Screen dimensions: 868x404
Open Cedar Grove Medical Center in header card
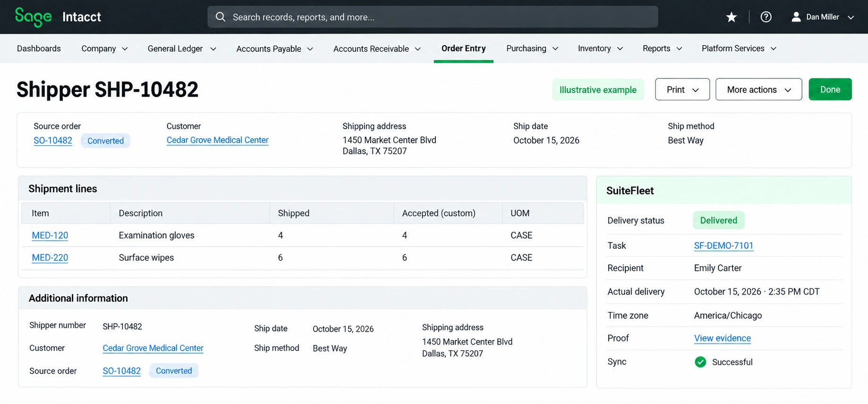(217, 140)
